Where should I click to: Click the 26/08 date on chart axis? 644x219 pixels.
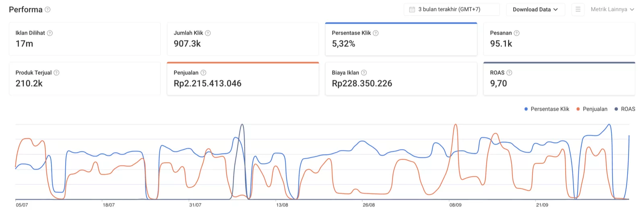(x=369, y=205)
